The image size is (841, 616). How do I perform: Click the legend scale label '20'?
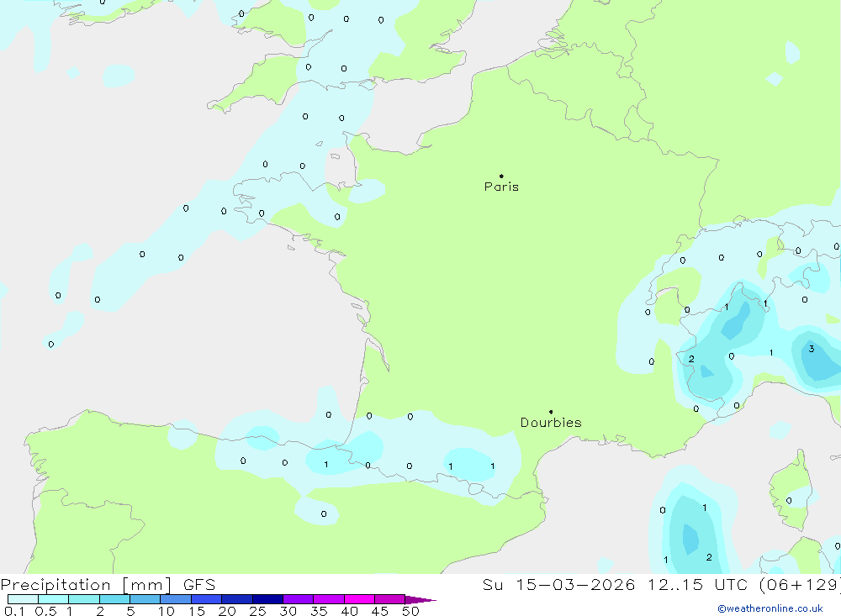tap(227, 611)
